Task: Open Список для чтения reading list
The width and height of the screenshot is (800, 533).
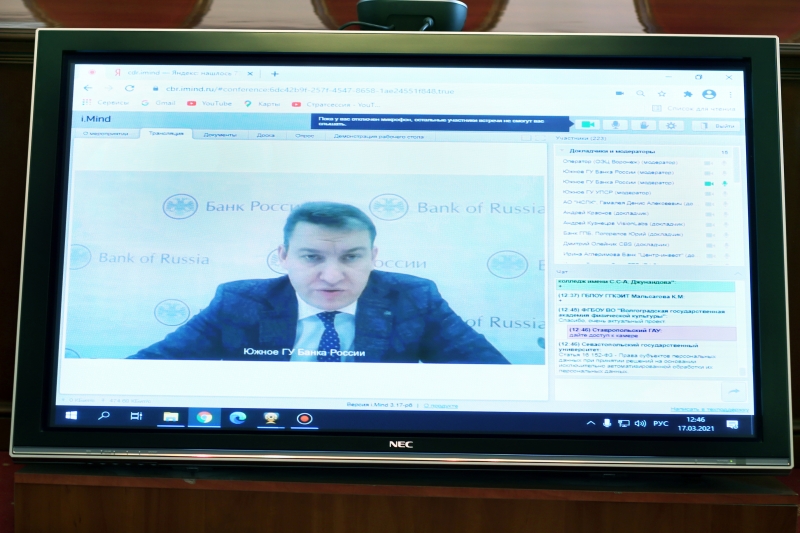Action: pos(694,109)
